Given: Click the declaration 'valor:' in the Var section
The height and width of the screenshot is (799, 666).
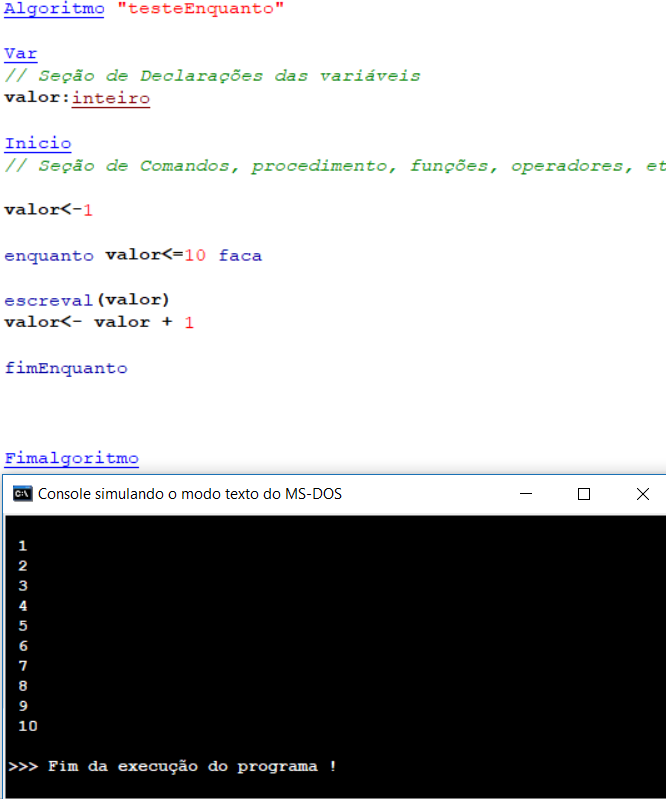Looking at the screenshot, I should point(37,97).
